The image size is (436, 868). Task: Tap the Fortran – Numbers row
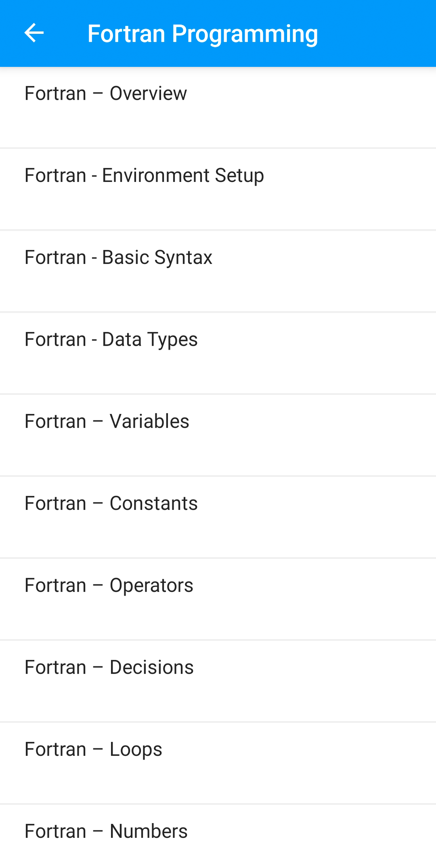[x=106, y=831]
